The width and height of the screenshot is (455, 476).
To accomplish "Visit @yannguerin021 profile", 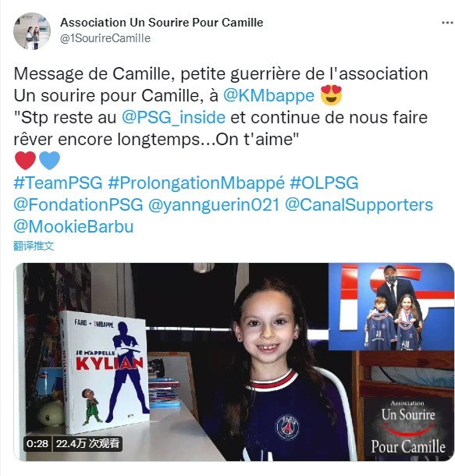I will (x=214, y=205).
